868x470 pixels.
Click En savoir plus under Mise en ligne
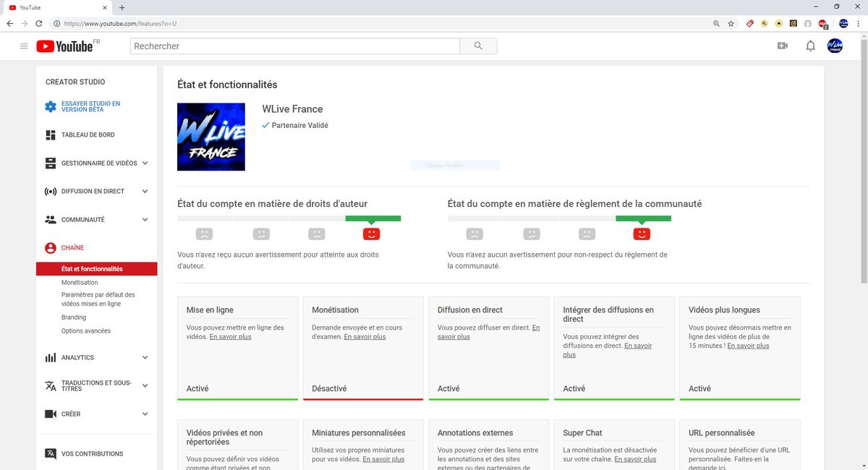click(231, 337)
